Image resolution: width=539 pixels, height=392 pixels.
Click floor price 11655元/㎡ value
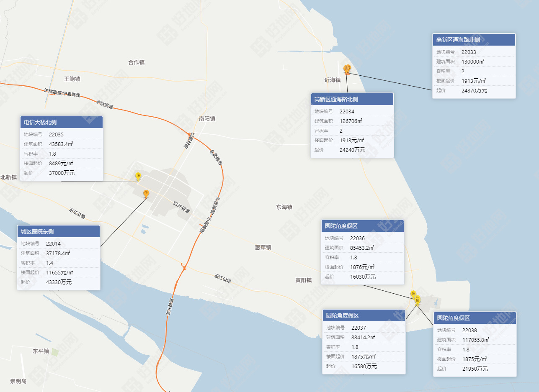pos(60,272)
